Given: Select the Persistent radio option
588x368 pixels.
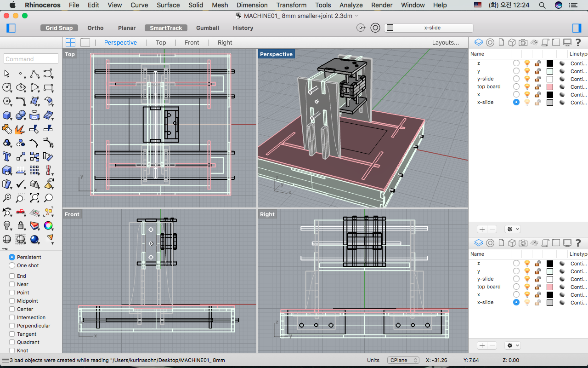Looking at the screenshot, I should pos(12,257).
